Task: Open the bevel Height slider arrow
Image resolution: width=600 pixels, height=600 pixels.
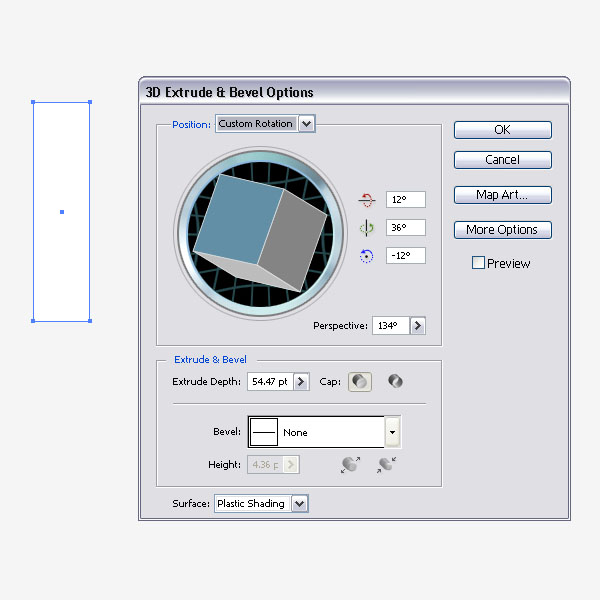Action: (x=291, y=465)
